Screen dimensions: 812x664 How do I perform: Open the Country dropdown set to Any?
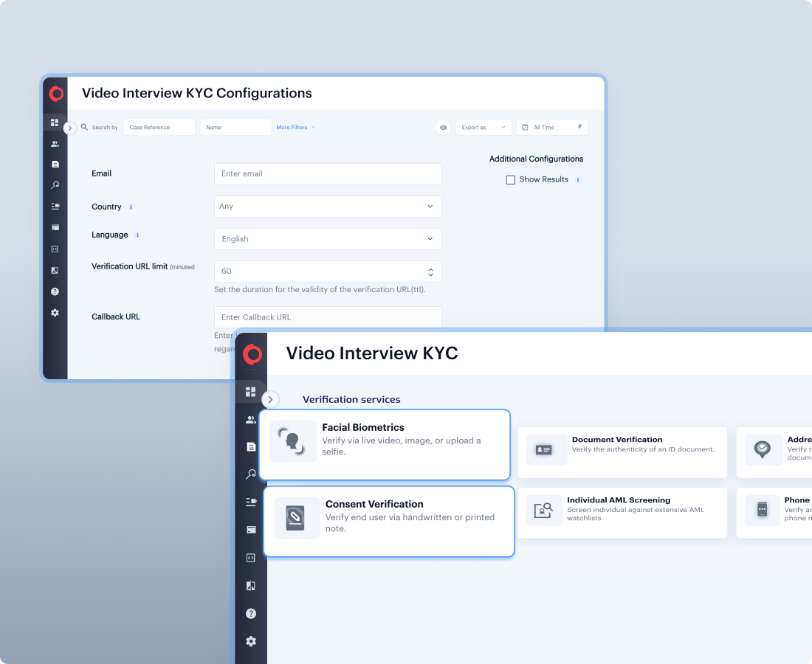coord(328,207)
